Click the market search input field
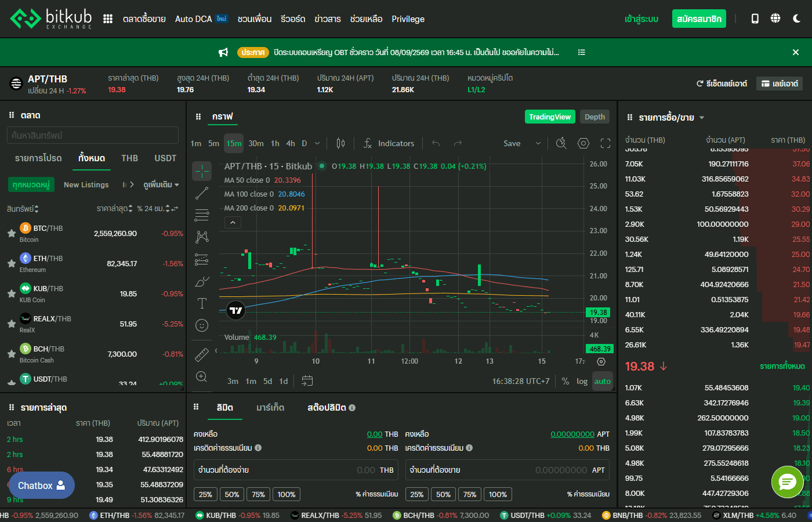Screen dimensions: 812x522 pos(93,135)
